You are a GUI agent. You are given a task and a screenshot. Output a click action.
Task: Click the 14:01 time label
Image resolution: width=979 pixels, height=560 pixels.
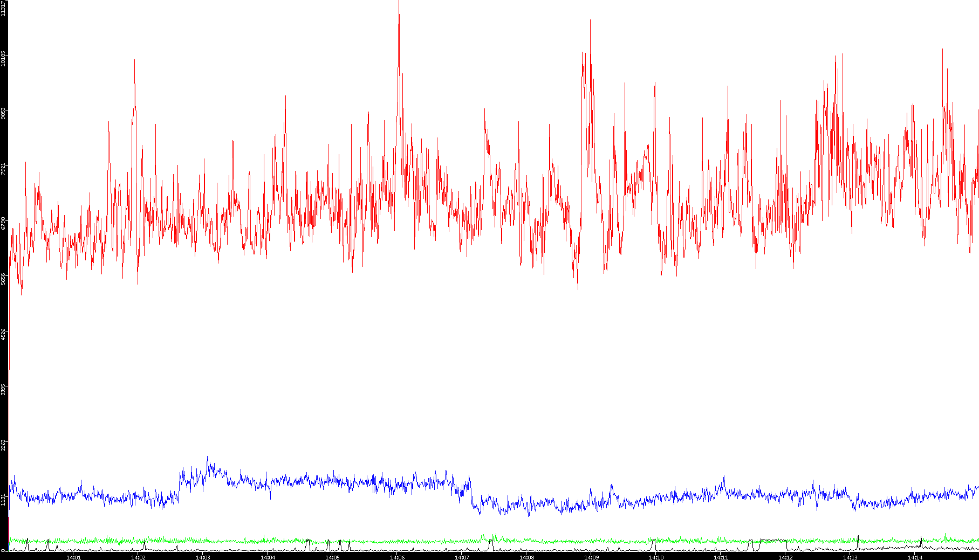pyautogui.click(x=73, y=557)
